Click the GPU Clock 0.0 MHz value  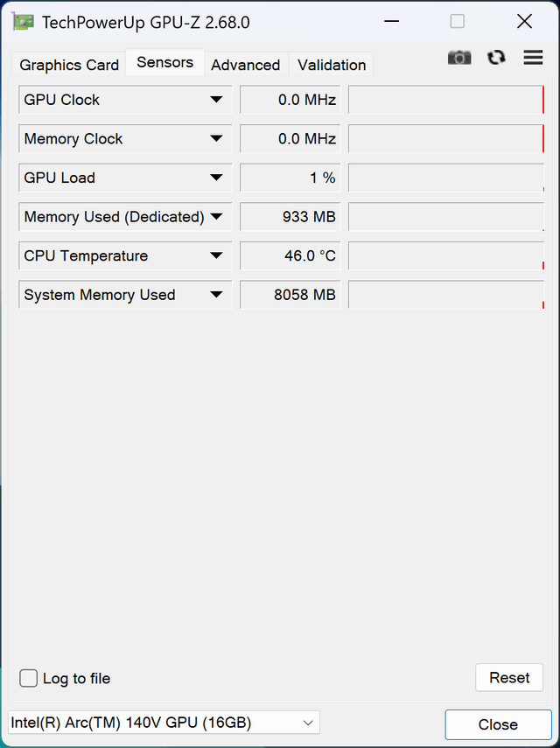(290, 100)
